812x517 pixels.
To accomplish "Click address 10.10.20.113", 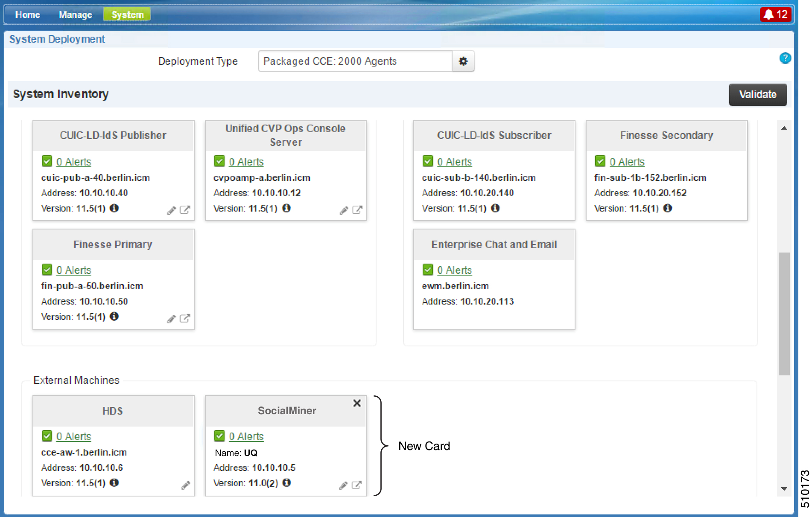I will [487, 302].
